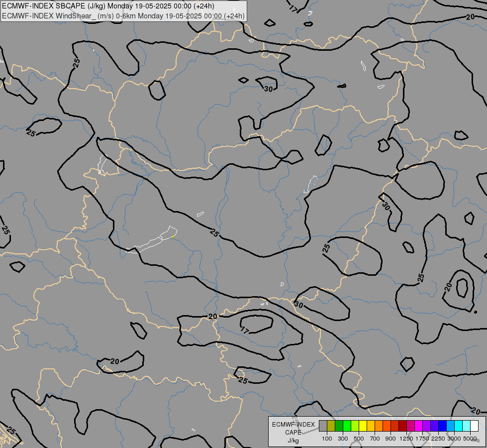Select the azure light-blue swatch left of 3000 tick

coord(450,426)
